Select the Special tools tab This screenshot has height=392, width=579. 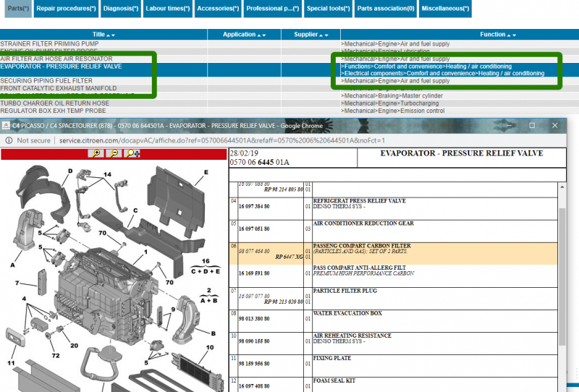(x=329, y=8)
